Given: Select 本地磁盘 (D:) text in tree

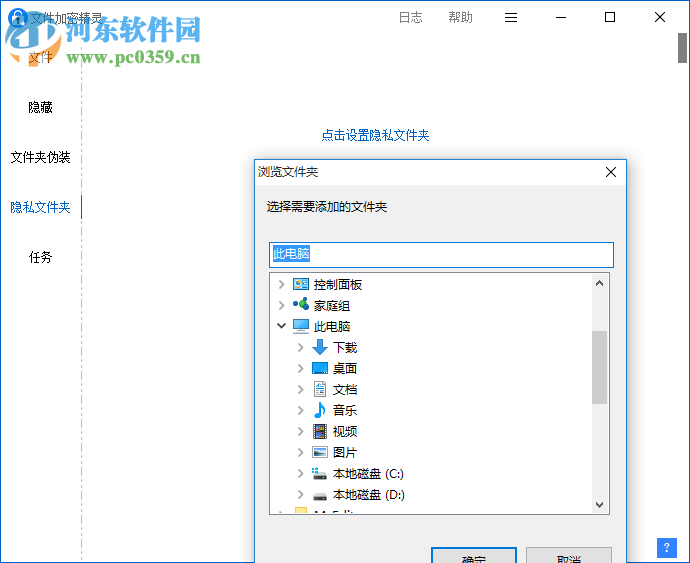Looking at the screenshot, I should click(x=369, y=495).
